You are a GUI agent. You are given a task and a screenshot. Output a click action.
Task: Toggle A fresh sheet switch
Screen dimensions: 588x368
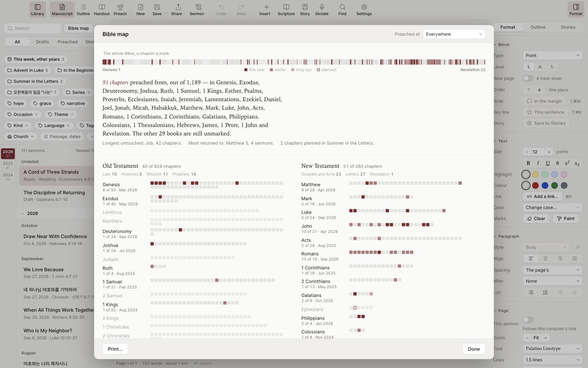pyautogui.click(x=528, y=78)
